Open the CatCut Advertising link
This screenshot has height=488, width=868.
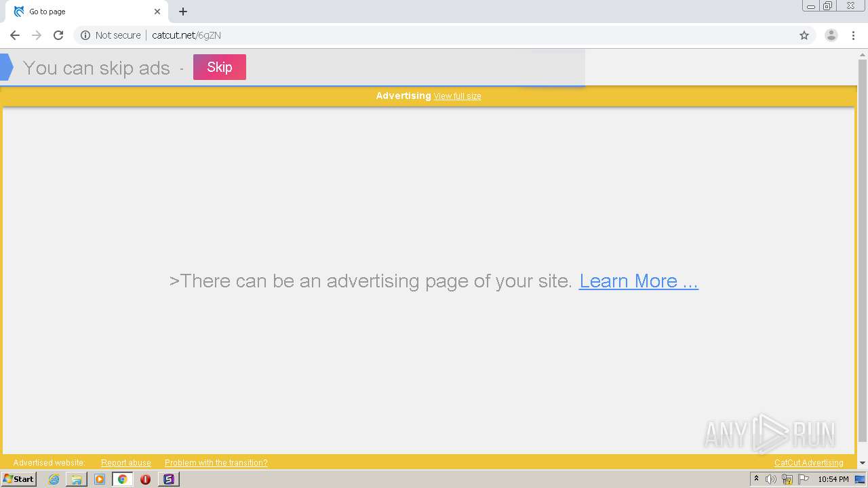coord(809,463)
